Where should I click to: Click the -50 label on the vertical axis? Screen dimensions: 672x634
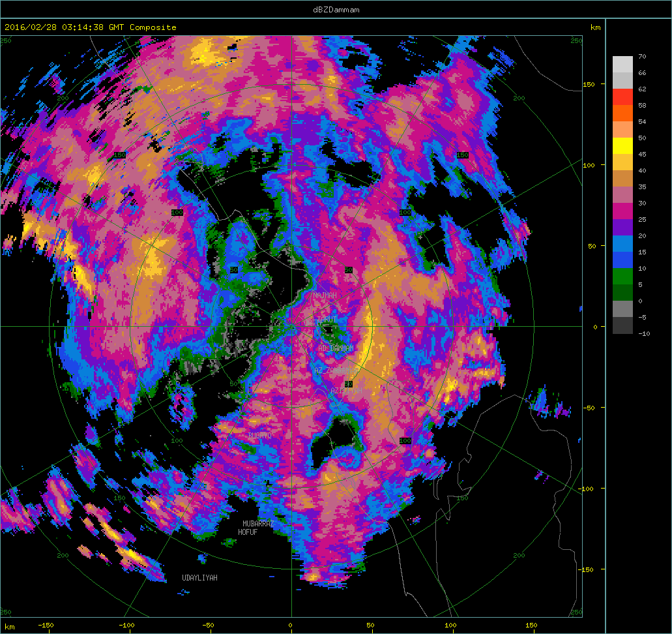[589, 408]
